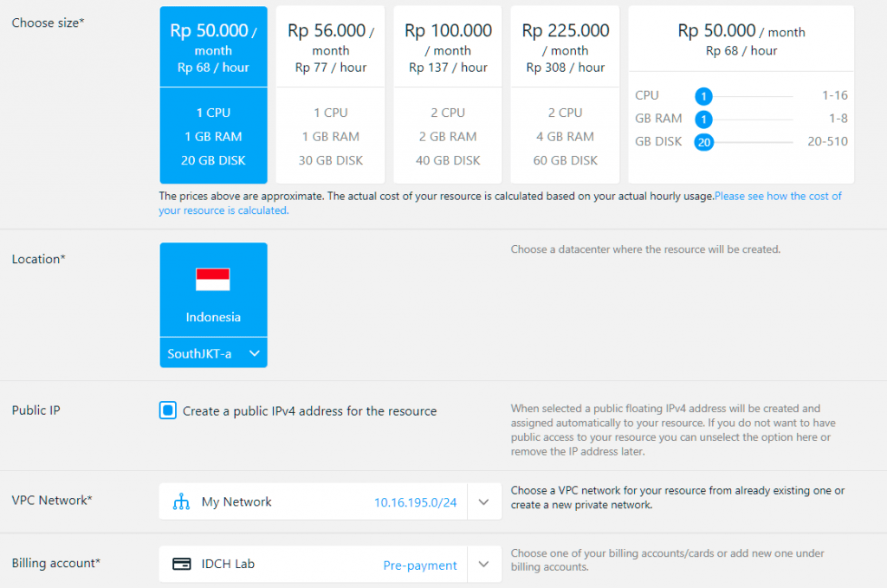Image resolution: width=887 pixels, height=588 pixels.
Task: Click the CPU slider handle showing 1
Action: [x=703, y=95]
